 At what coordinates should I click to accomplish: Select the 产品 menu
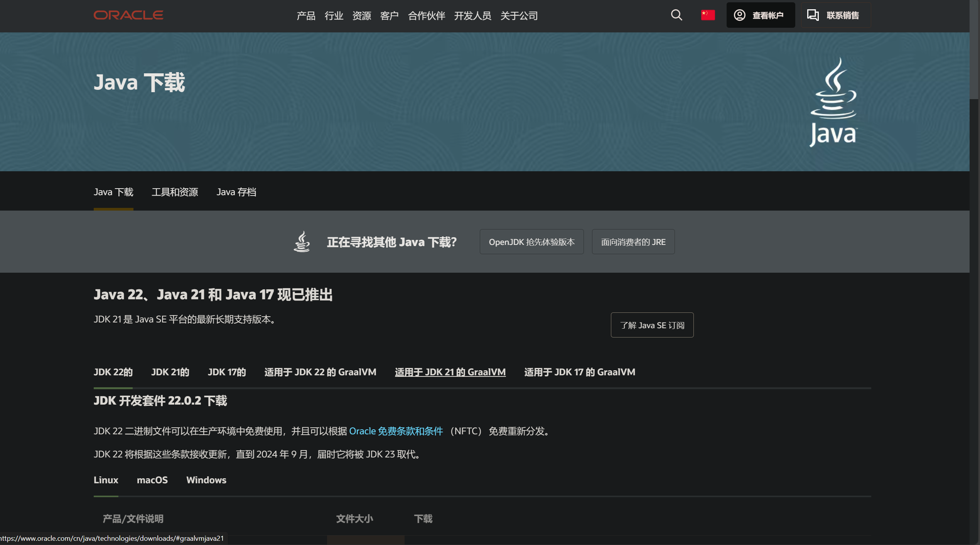coord(305,16)
